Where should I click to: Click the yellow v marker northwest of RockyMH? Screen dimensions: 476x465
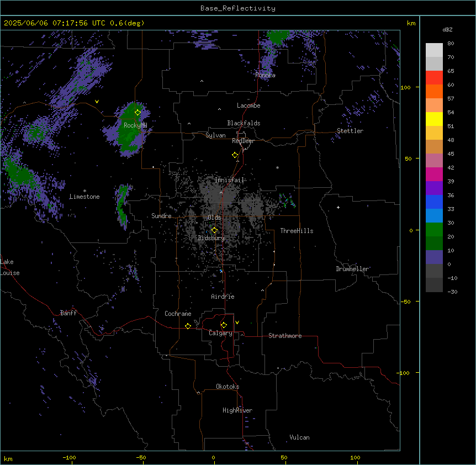coord(97,102)
